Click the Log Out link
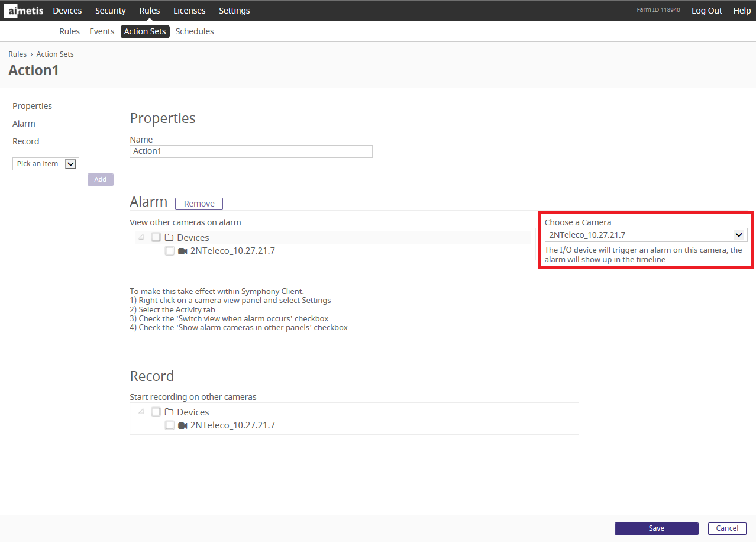This screenshot has width=756, height=542. [x=706, y=11]
